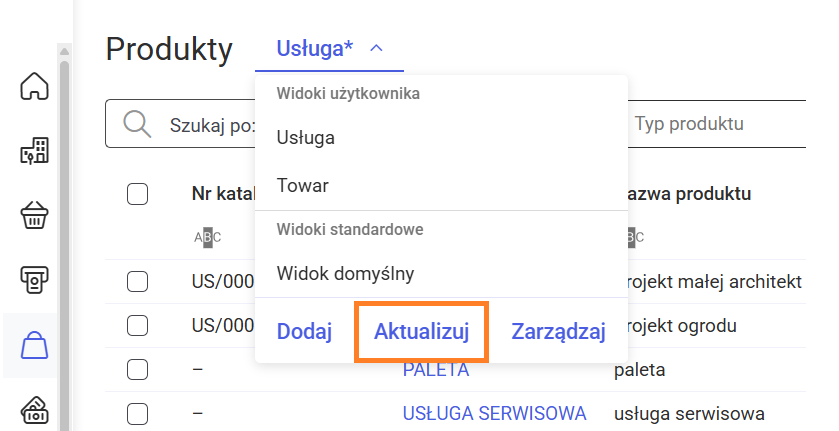Click the ABC filter icon under Nr katalogowy
The height and width of the screenshot is (431, 839).
click(x=207, y=238)
